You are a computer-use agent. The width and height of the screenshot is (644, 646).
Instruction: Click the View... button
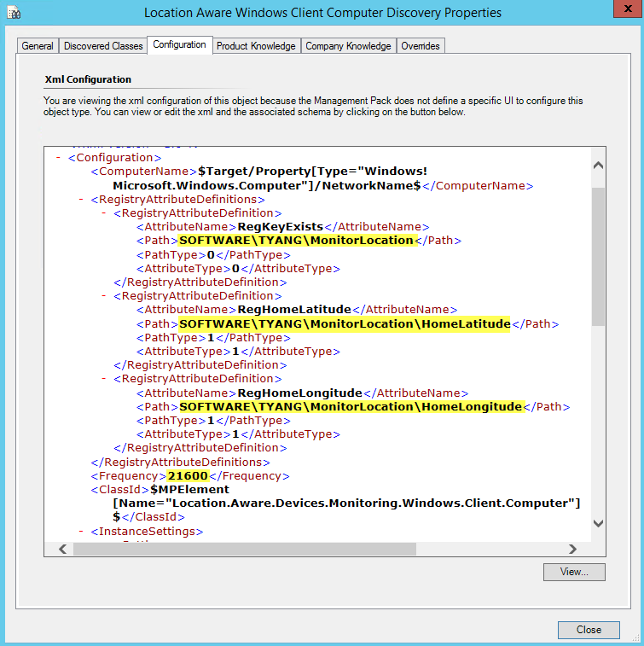point(574,572)
